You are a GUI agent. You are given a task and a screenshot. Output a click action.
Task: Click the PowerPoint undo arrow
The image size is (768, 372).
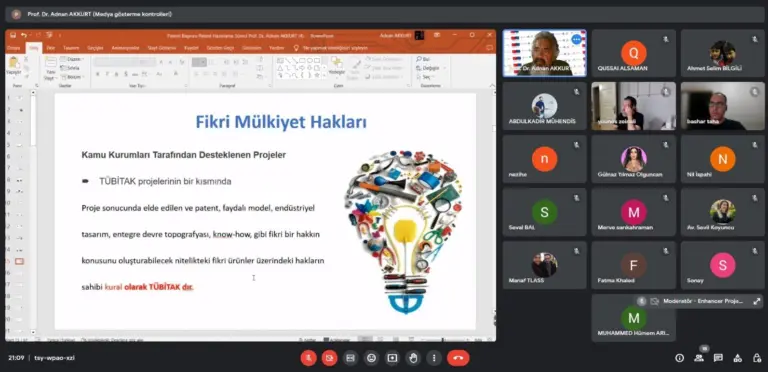coord(24,35)
